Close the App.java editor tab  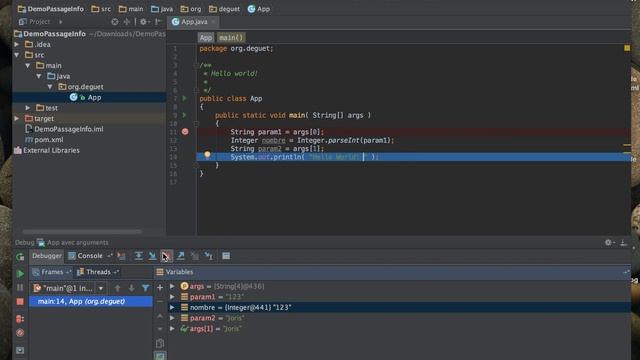(213, 22)
